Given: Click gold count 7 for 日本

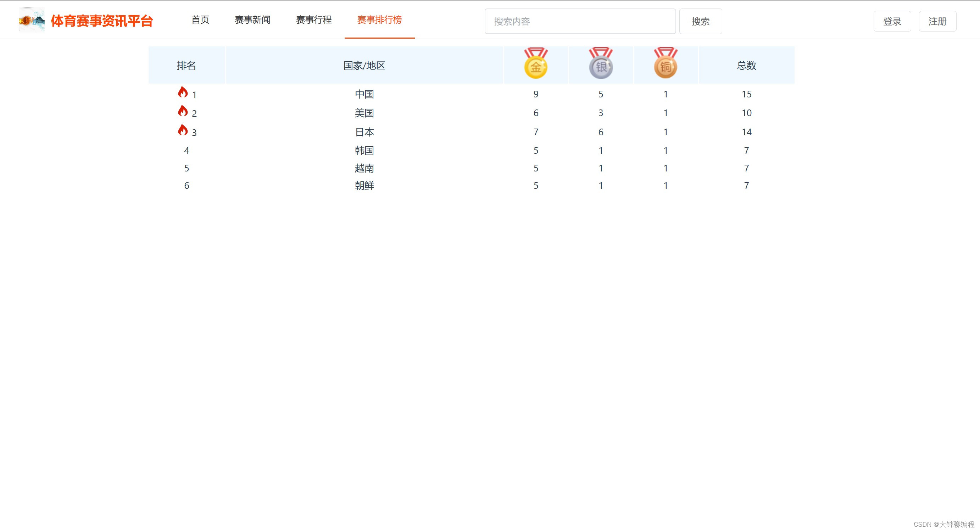Looking at the screenshot, I should 536,132.
